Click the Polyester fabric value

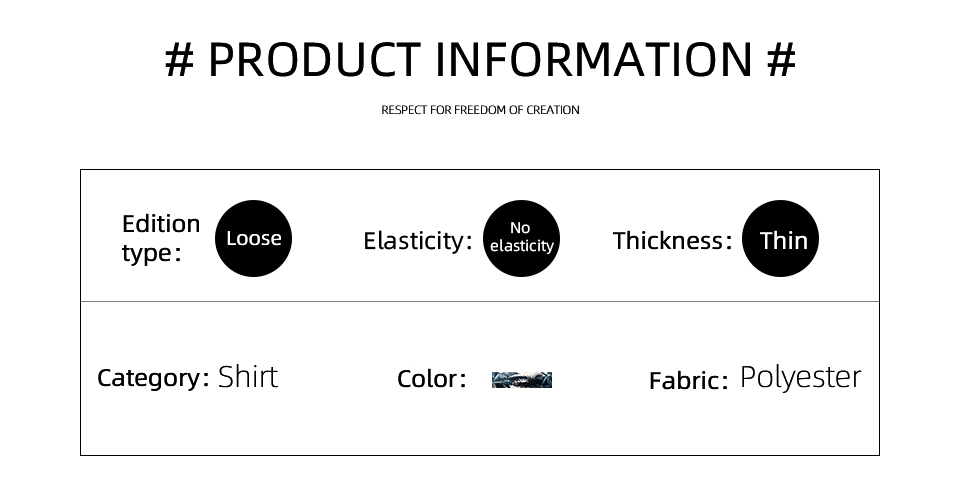(801, 378)
